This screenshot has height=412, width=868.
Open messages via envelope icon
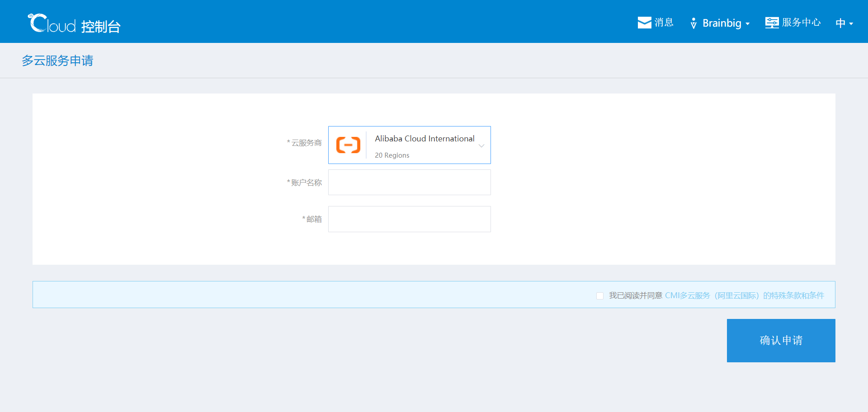pos(644,23)
